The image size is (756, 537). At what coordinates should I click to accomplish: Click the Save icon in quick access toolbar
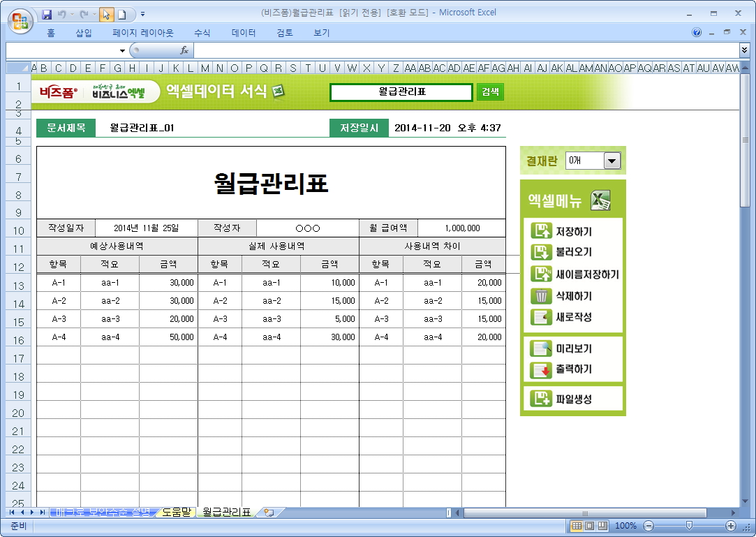(47, 14)
